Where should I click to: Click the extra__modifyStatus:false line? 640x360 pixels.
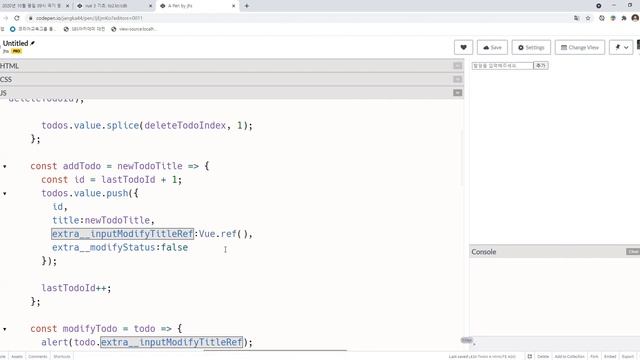click(x=120, y=247)
